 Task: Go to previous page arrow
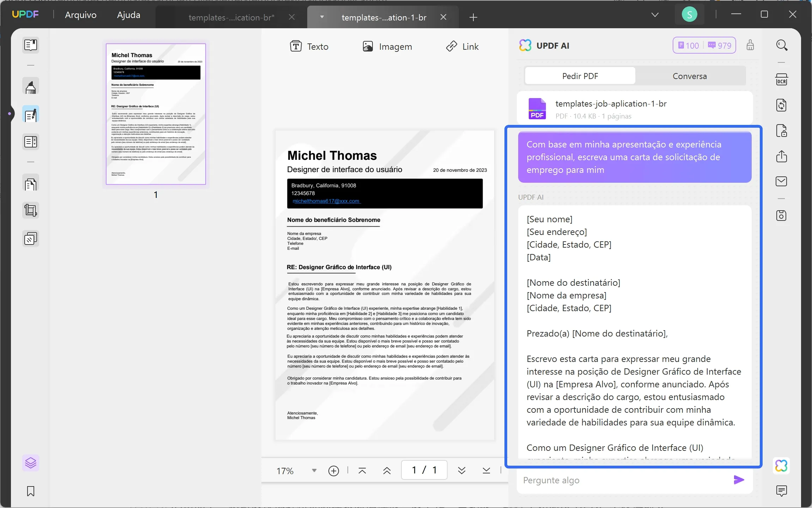[387, 471]
